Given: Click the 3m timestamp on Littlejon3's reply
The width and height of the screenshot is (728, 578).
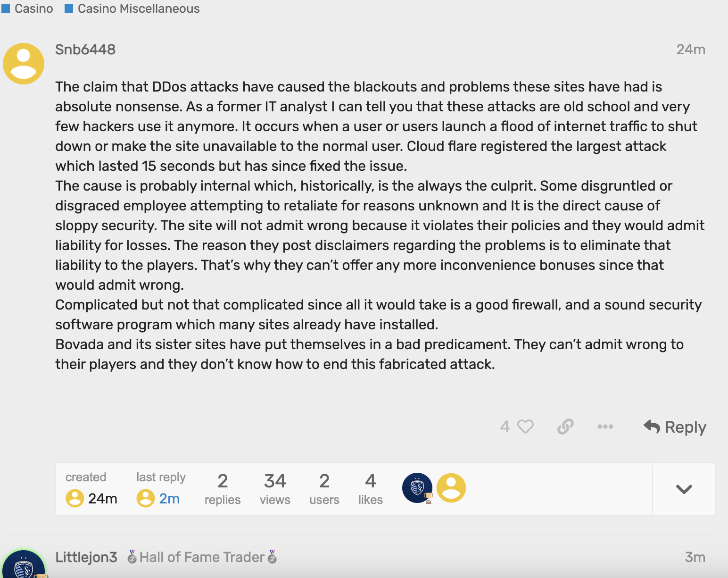Looking at the screenshot, I should tap(695, 557).
